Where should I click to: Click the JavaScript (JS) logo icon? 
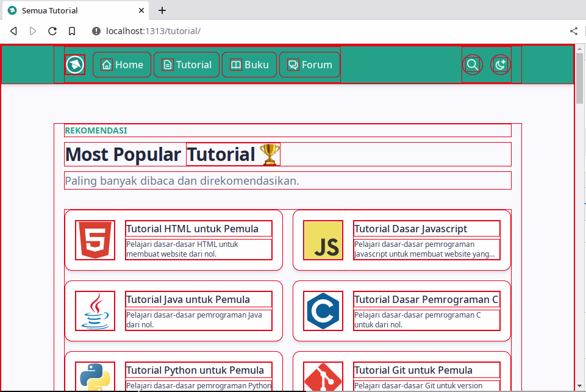click(323, 240)
